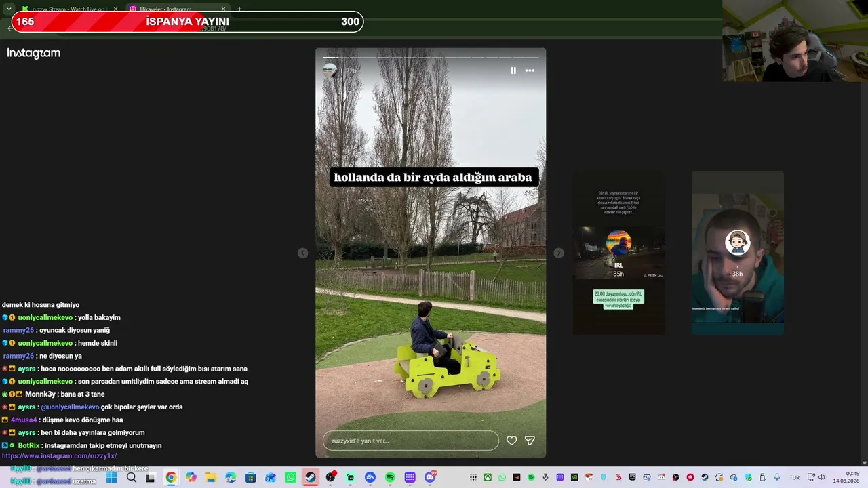
Task: Launch Copilot from the taskbar
Action: click(191, 478)
